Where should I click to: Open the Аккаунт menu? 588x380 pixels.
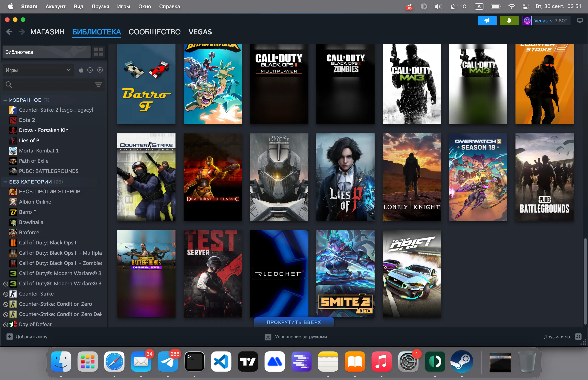56,6
